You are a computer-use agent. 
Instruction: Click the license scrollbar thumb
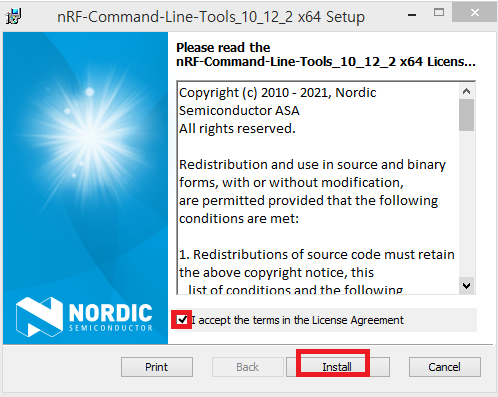[x=466, y=115]
